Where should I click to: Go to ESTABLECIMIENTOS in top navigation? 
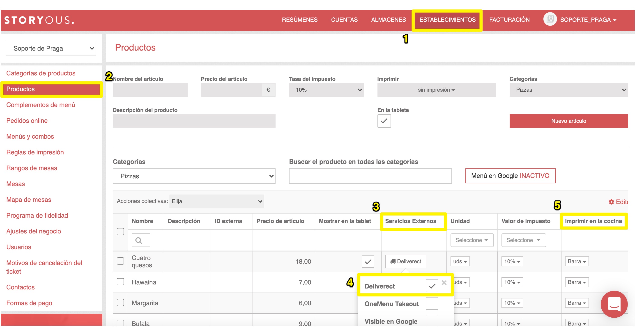tap(447, 20)
